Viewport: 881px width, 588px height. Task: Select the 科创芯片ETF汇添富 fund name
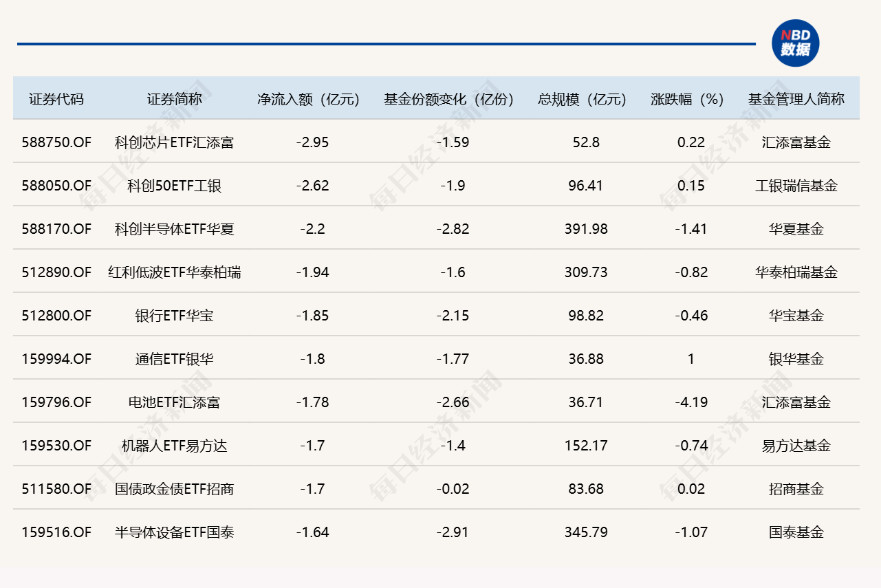pyautogui.click(x=175, y=142)
